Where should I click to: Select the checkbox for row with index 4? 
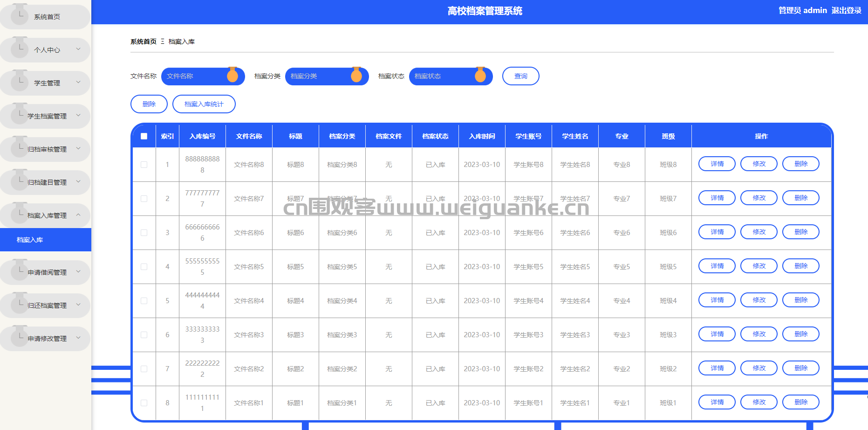coord(144,267)
